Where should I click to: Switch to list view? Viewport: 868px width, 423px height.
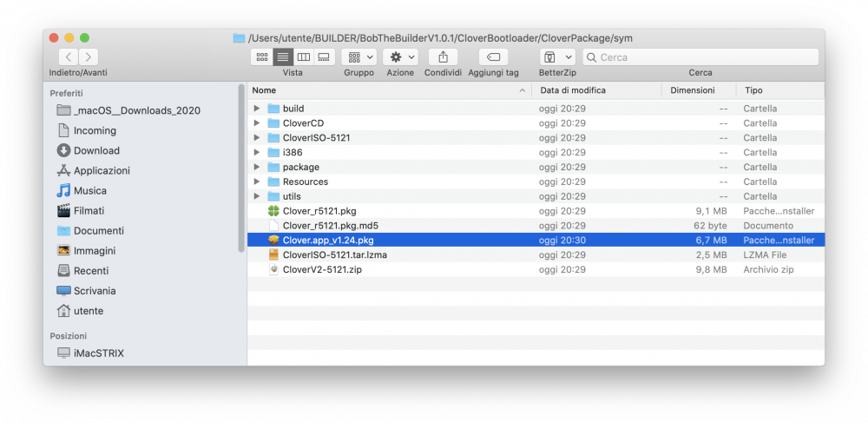(283, 57)
